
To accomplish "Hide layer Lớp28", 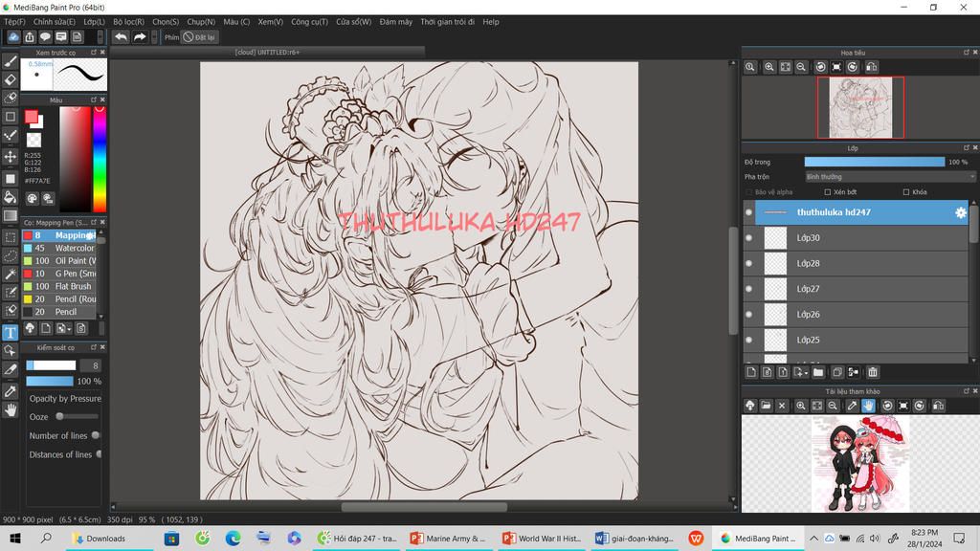I will coord(748,264).
